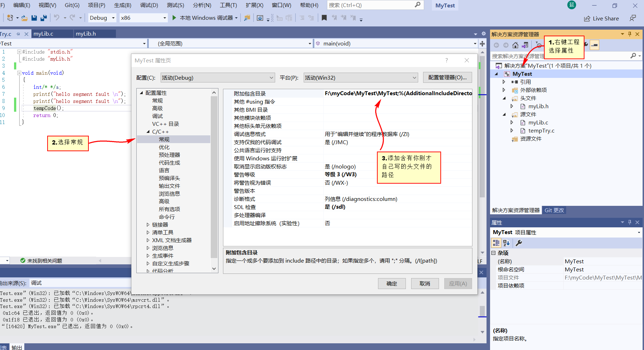Image resolution: width=644 pixels, height=350 pixels.
Task: Click the split editor icon above the scrollbar
Action: click(x=482, y=43)
